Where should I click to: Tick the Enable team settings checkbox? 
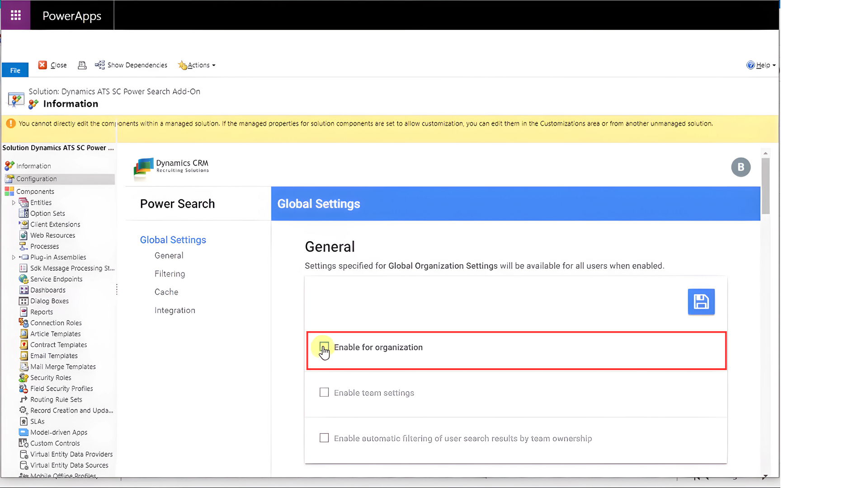(324, 392)
